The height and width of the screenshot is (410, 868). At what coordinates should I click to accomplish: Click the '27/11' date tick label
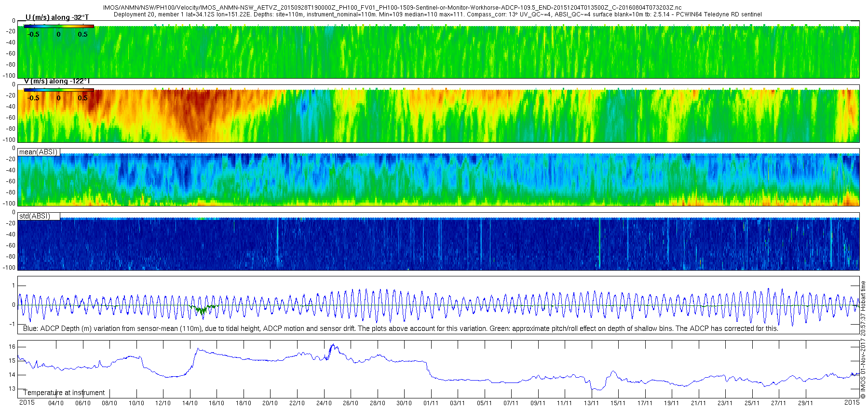(779, 403)
